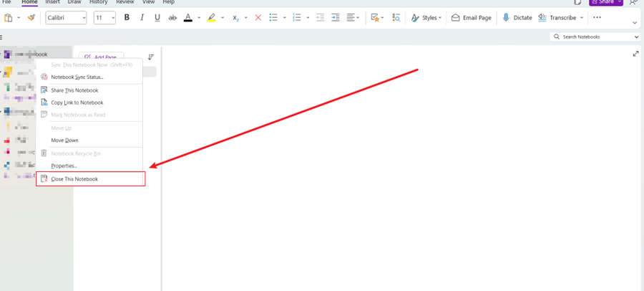Viewport: 644px width, 291px height.
Task: Choose Notebook Sync Status from context menu
Action: click(x=89, y=77)
